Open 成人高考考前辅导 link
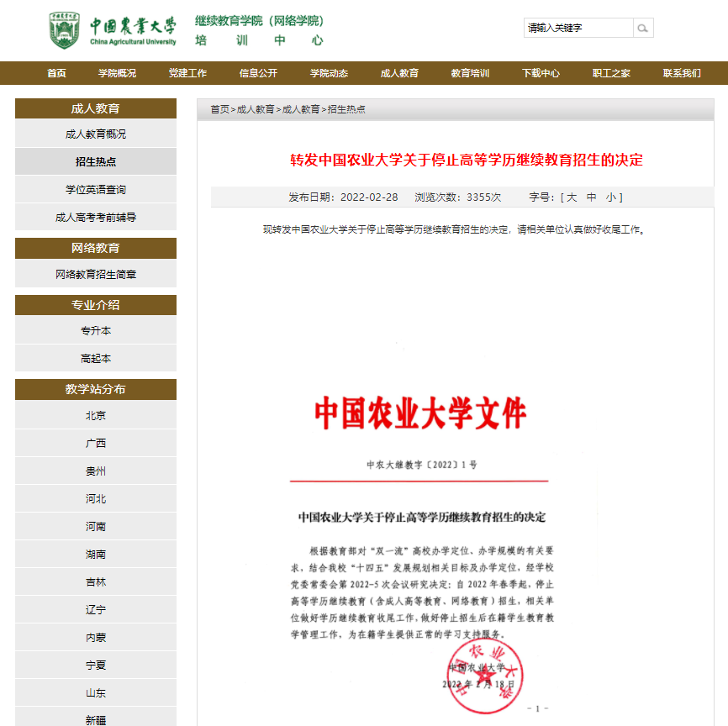This screenshot has width=728, height=726. point(94,217)
